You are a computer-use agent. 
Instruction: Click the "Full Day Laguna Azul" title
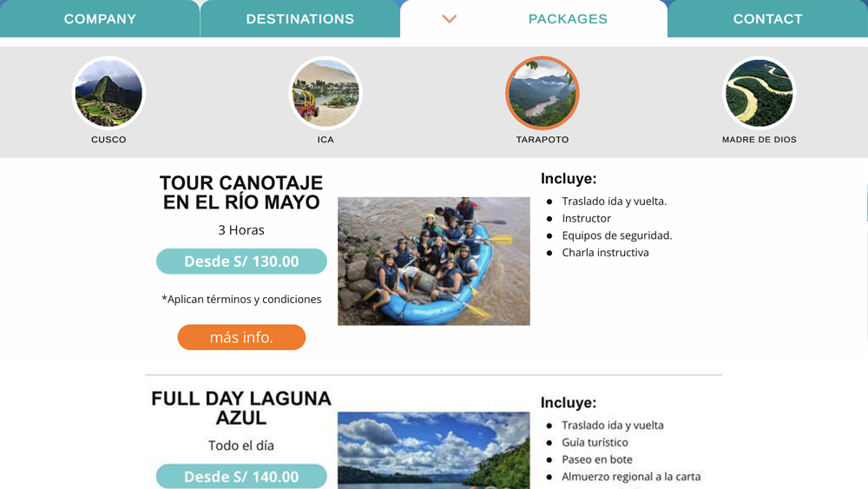coord(241,408)
